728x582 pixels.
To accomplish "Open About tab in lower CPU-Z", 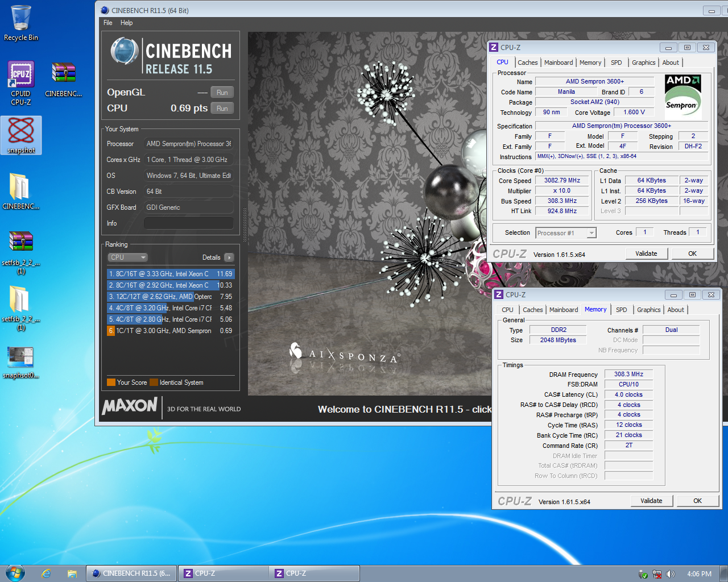I will pyautogui.click(x=676, y=310).
